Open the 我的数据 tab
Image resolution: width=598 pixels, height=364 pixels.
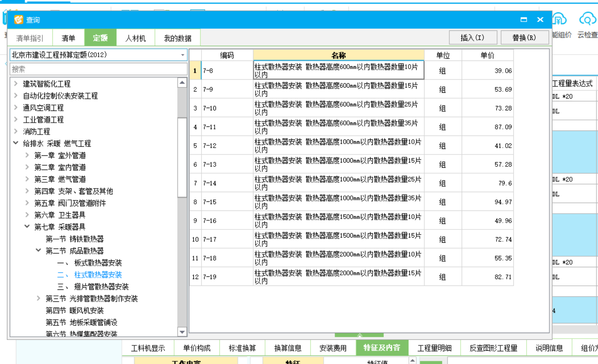click(178, 38)
